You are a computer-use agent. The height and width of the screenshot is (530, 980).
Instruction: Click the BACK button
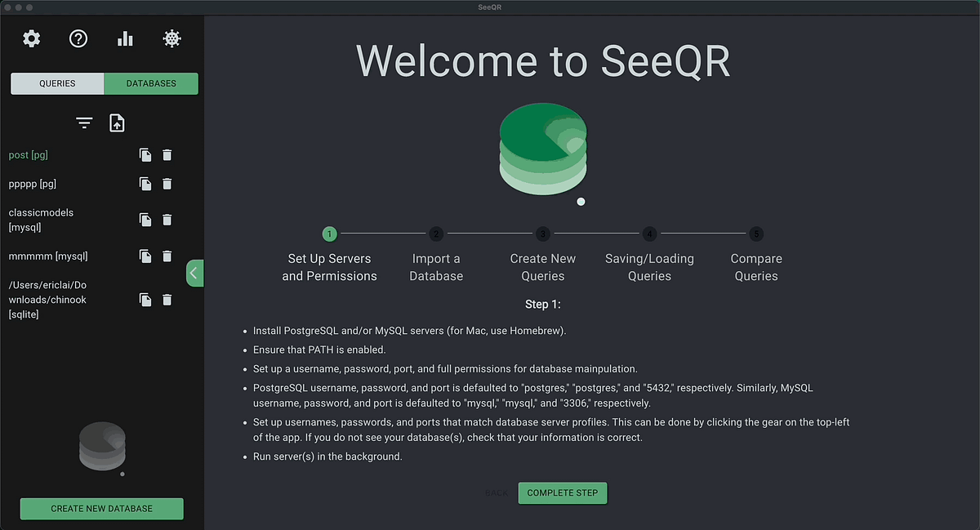497,492
